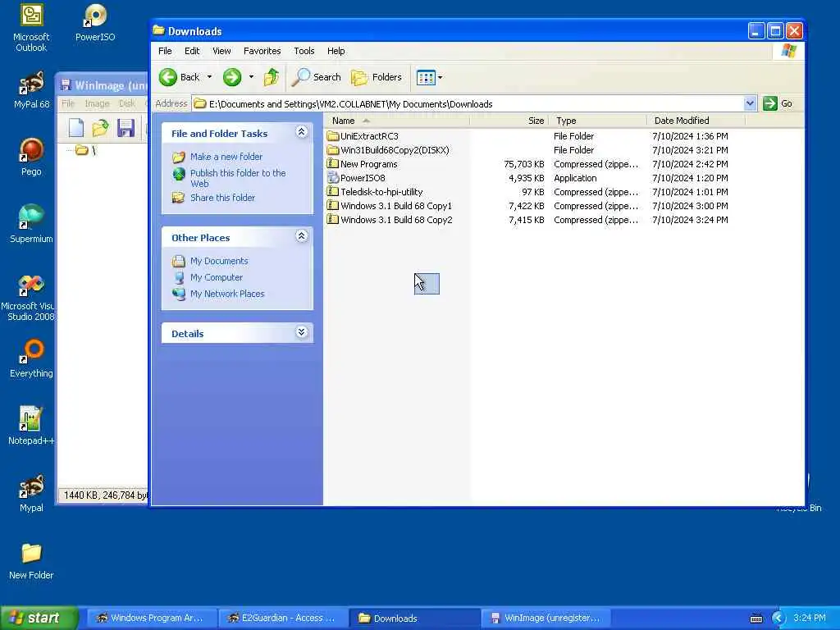Open the Favorites menu
Screen dimensions: 840x630
(262, 51)
